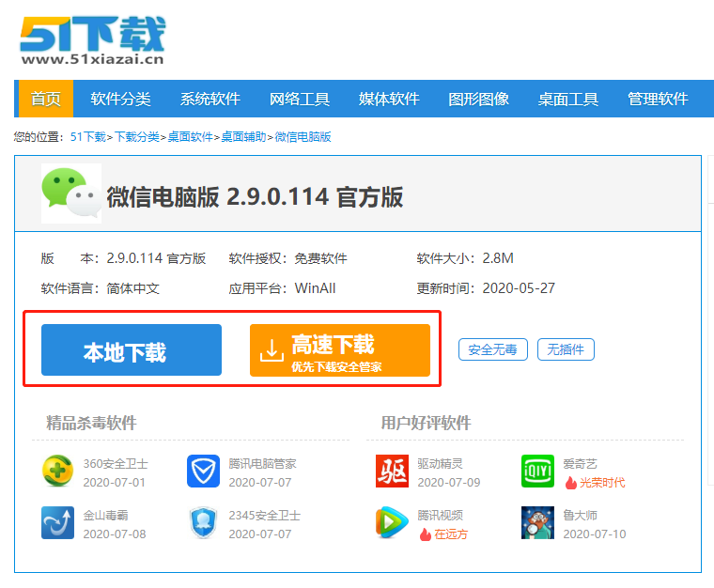Screen dimensions: 714x588
Task: Click the 51下载 site logo
Action: (92, 40)
